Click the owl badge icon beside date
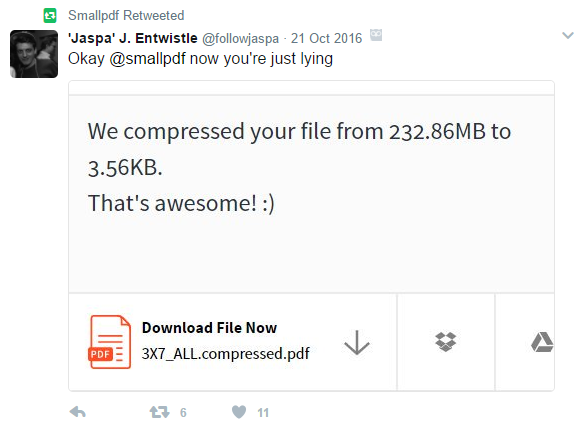 pyautogui.click(x=376, y=35)
